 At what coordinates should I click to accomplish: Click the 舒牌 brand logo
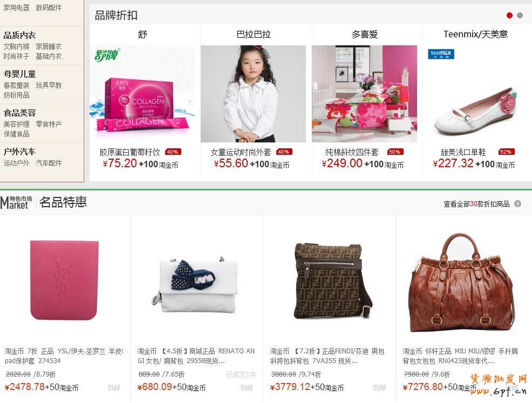107,55
